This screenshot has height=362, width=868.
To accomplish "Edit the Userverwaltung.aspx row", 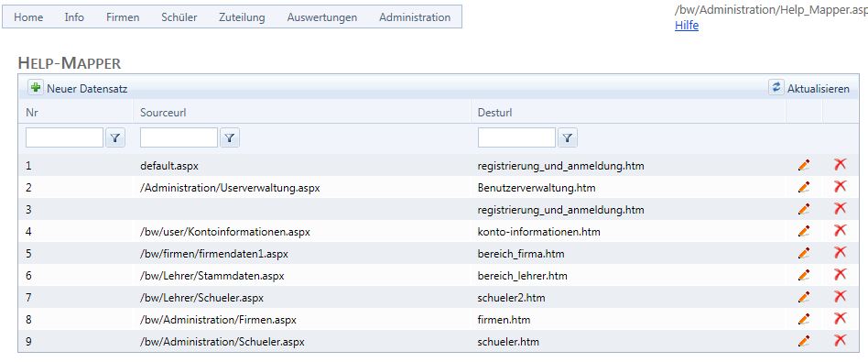I will [804, 187].
